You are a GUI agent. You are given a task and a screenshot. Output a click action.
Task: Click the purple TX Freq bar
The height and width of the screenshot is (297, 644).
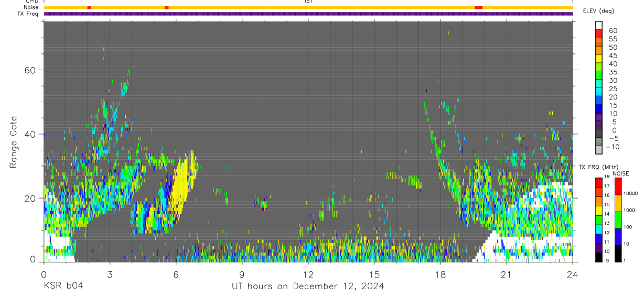(x=308, y=14)
